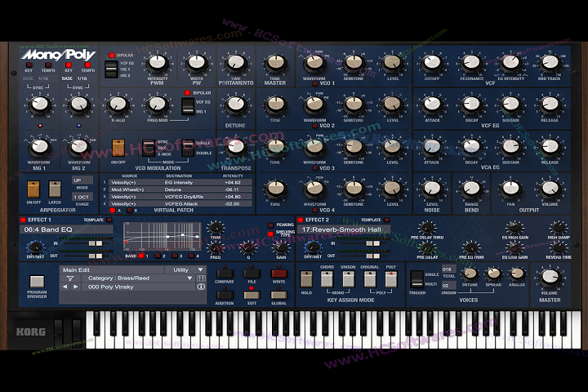The height and width of the screenshot is (392, 588).
Task: Toggle the VCO Modulation On/Off switch
Action: click(118, 148)
